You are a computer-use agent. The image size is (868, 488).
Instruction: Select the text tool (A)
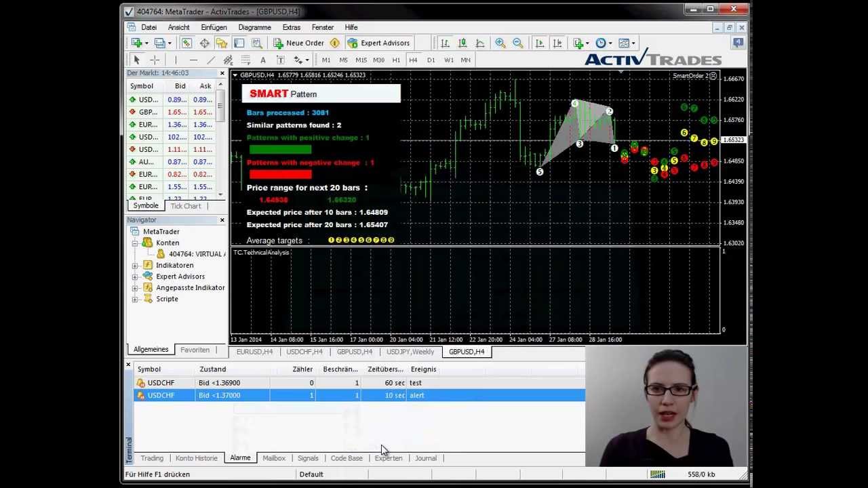click(263, 60)
